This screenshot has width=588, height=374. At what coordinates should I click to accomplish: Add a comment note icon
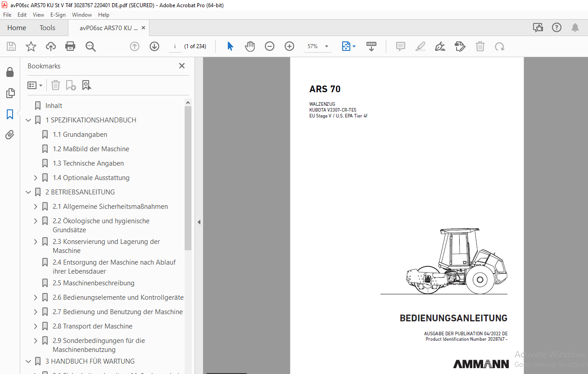point(401,46)
